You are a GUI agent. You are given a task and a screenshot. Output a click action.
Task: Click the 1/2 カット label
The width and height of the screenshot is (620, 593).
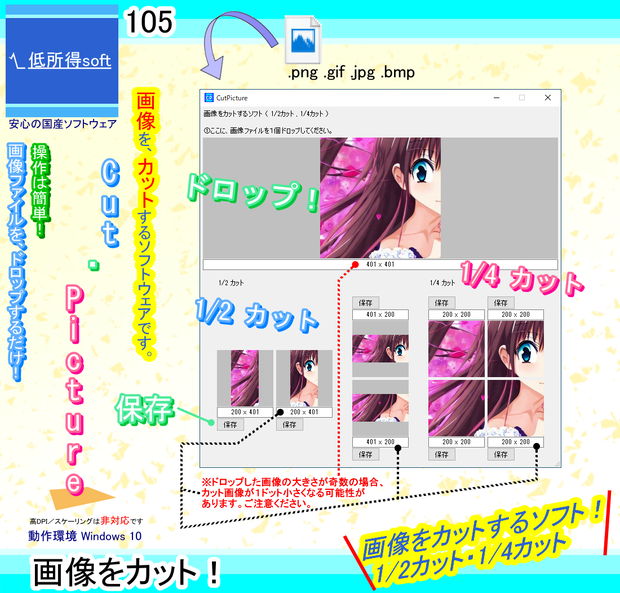231,283
